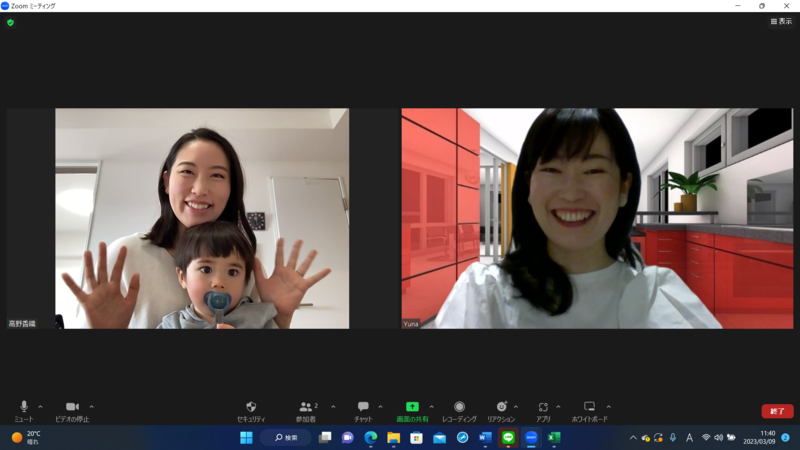The width and height of the screenshot is (800, 450).
Task: Open the Participants panel icon
Action: coord(306,407)
